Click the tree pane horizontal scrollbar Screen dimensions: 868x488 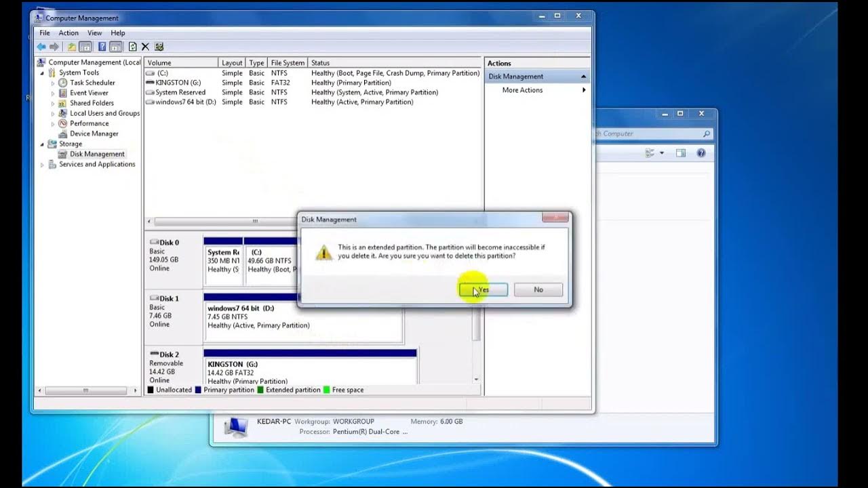pyautogui.click(x=85, y=390)
